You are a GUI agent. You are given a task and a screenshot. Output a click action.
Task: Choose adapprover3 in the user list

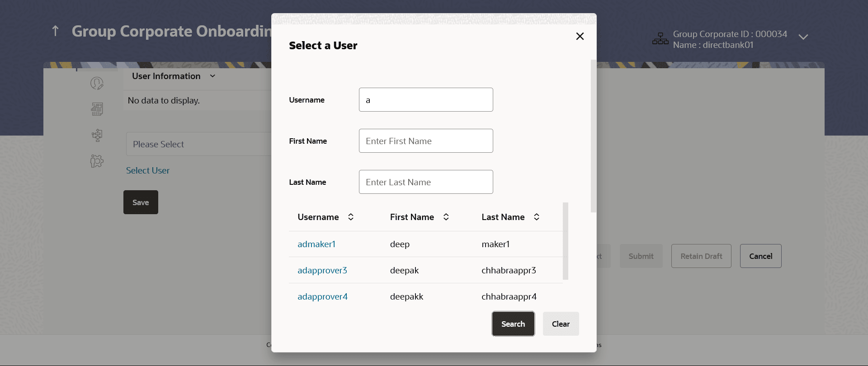pos(322,270)
